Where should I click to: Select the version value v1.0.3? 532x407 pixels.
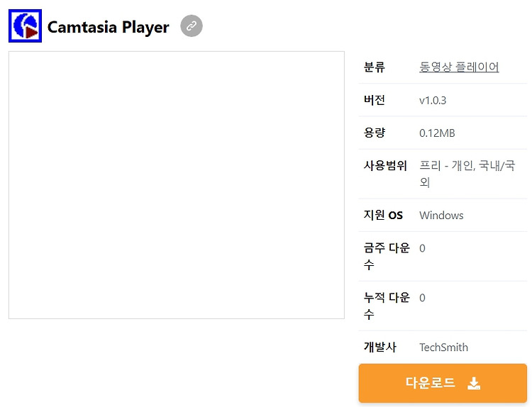coord(433,101)
